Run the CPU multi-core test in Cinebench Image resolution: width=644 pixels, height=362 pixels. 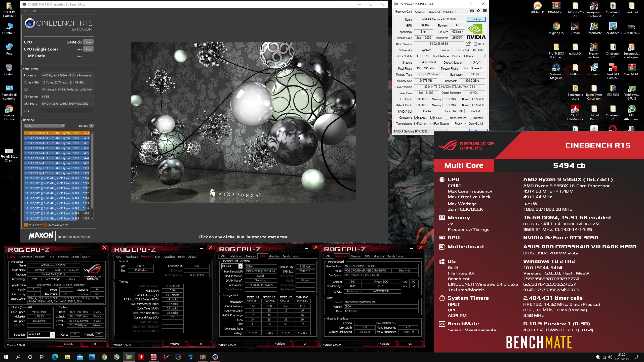pos(88,42)
